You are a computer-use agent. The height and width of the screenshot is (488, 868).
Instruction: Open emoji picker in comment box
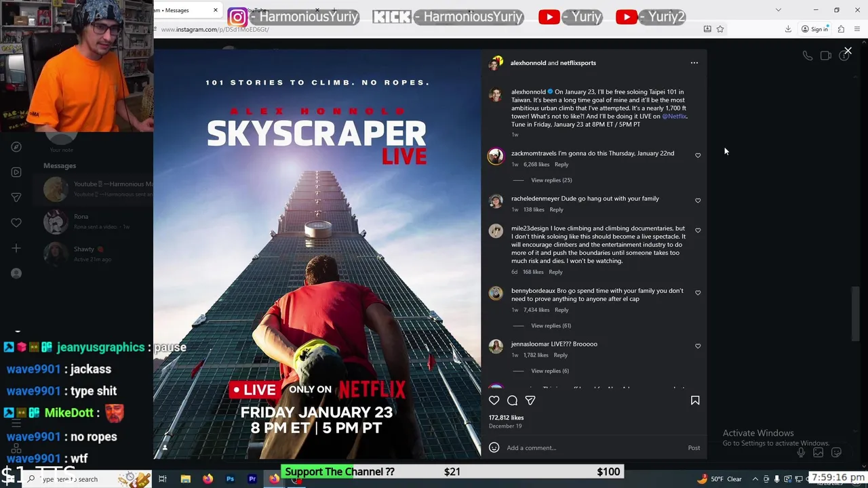click(494, 447)
